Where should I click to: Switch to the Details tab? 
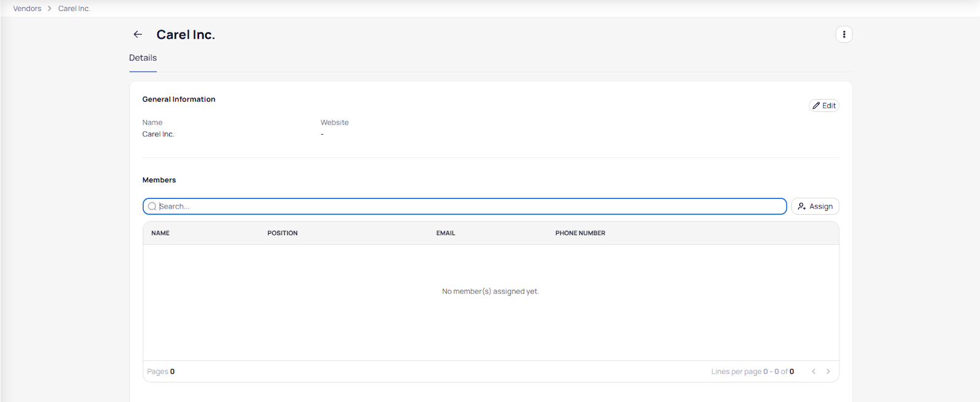tap(143, 58)
